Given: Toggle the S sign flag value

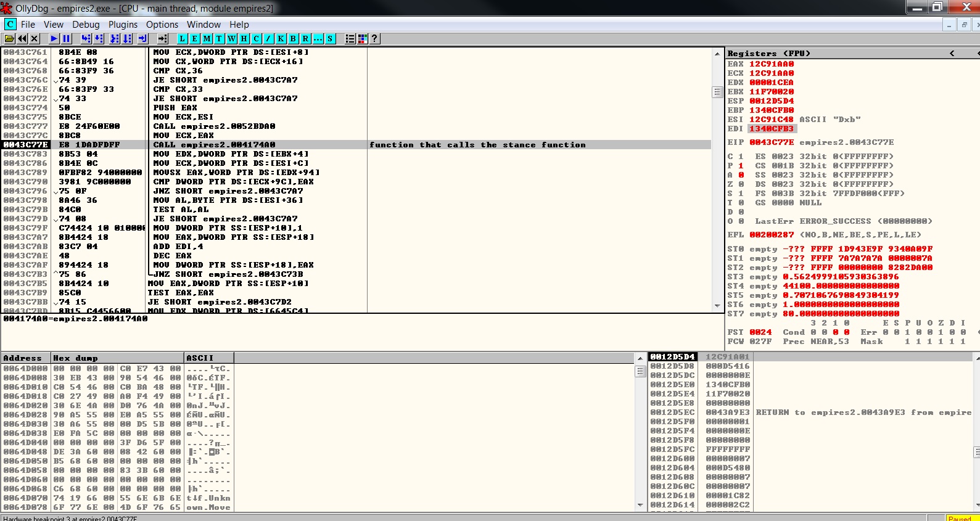Looking at the screenshot, I should (x=741, y=194).
